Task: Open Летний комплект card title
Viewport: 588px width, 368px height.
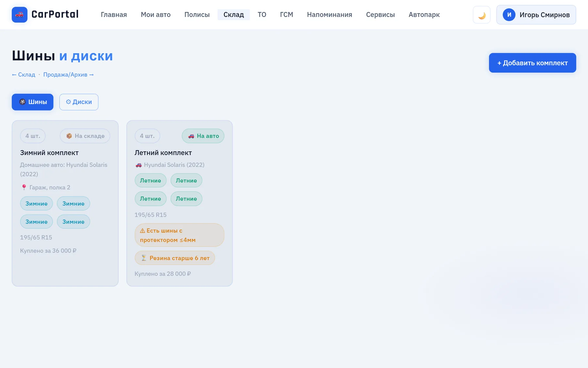Action: click(x=163, y=153)
